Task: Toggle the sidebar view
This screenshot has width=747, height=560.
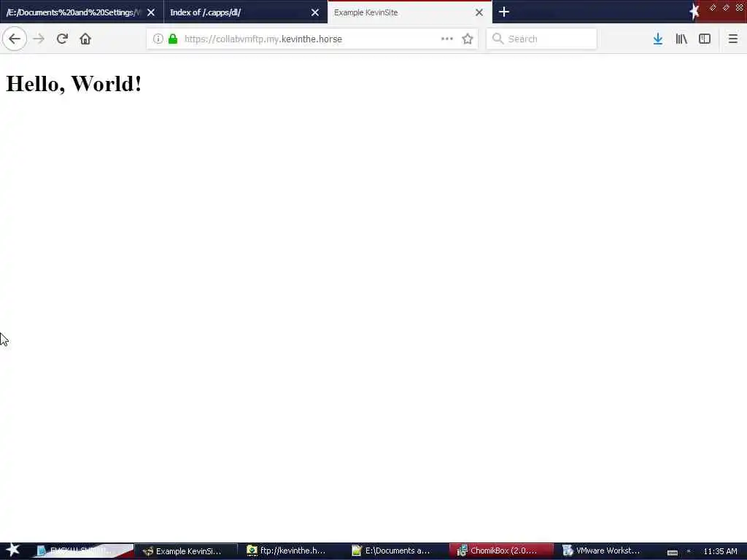Action: (x=705, y=39)
